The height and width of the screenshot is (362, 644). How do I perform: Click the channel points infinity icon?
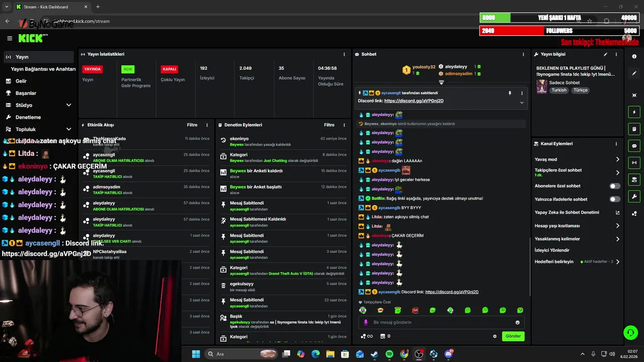(367, 336)
